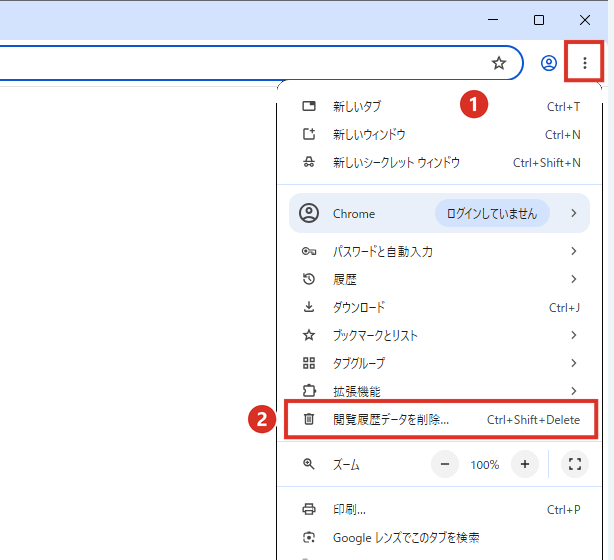The height and width of the screenshot is (560, 614).
Task: Increase zoom with the plus button
Action: [x=525, y=464]
